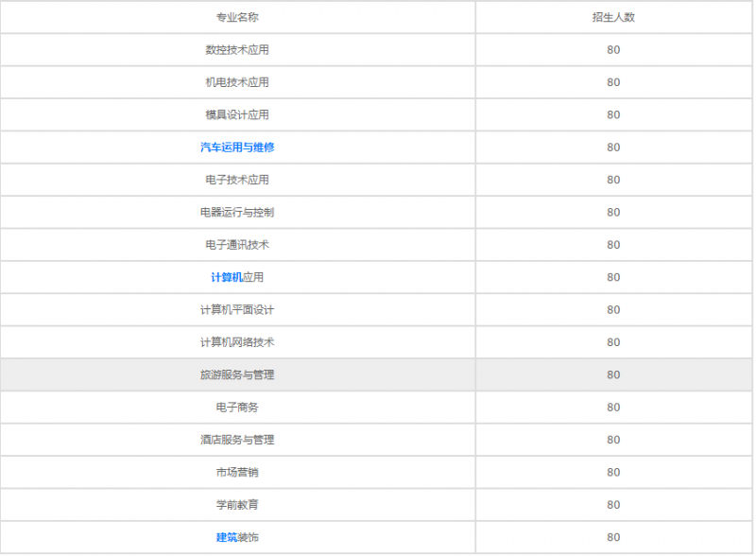
Task: Select the 机电技术应用 row name
Action: tap(237, 82)
